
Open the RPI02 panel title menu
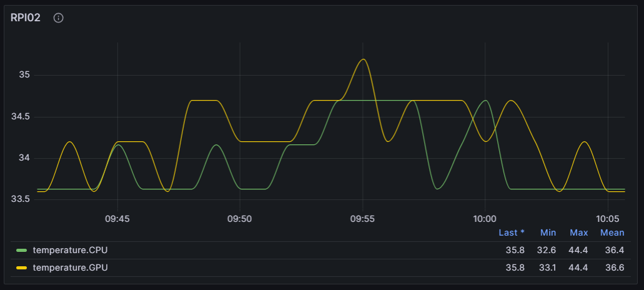pos(26,18)
